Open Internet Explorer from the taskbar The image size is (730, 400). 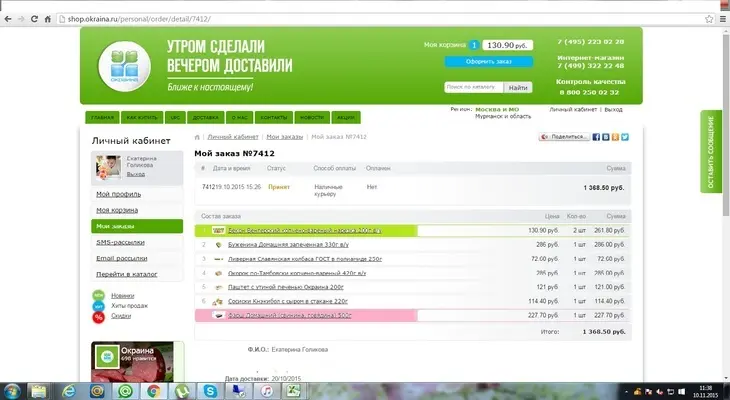tap(68, 391)
